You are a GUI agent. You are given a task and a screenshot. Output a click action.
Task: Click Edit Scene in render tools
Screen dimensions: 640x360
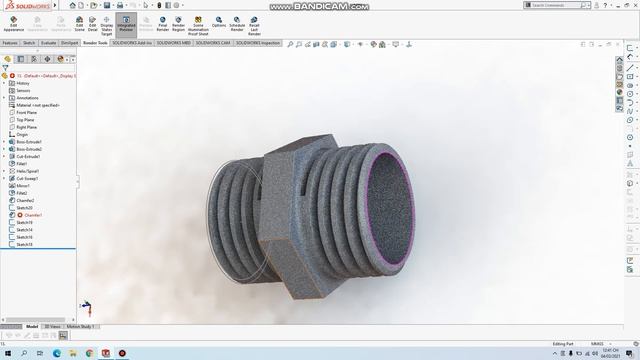pyautogui.click(x=79, y=24)
